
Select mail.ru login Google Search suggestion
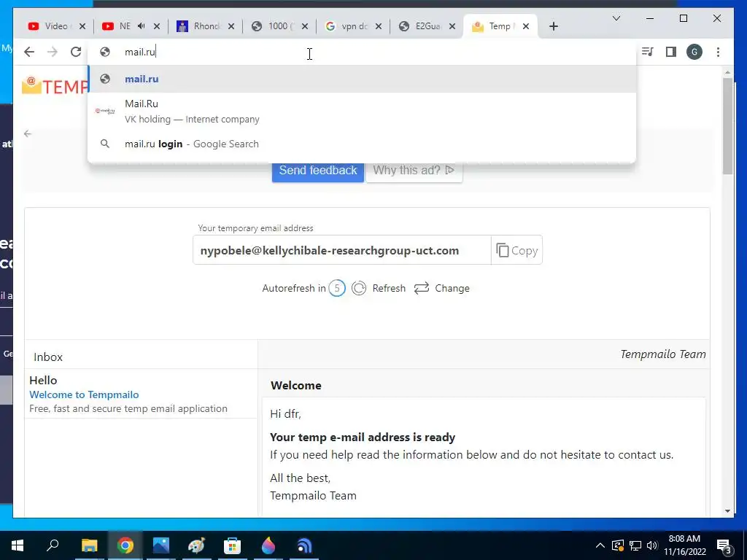(x=362, y=144)
